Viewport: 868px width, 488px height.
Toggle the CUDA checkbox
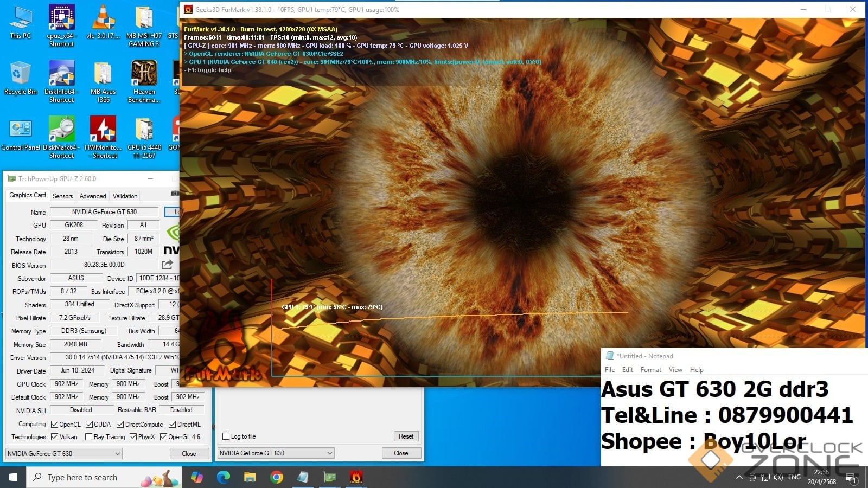point(89,425)
